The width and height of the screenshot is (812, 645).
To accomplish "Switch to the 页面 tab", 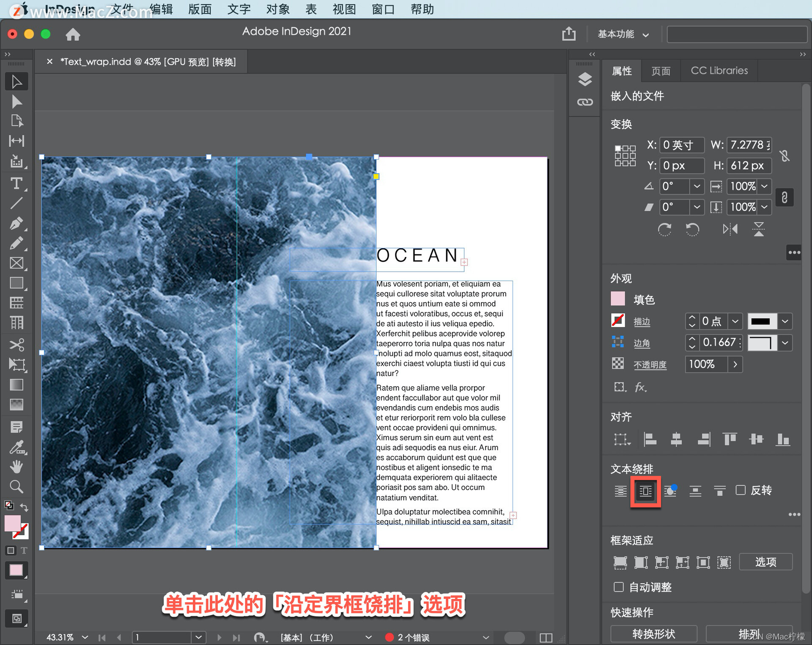I will tap(661, 71).
